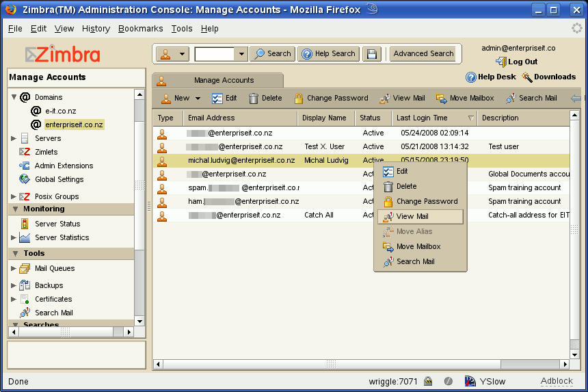Click the e-it.co.nz domain at-sign icon

click(36, 111)
